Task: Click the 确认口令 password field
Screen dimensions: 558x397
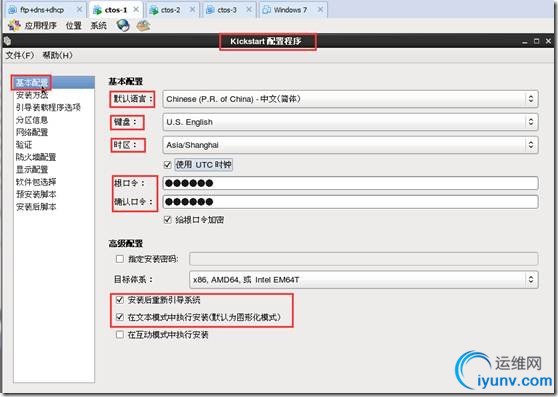Action: pyautogui.click(x=350, y=202)
